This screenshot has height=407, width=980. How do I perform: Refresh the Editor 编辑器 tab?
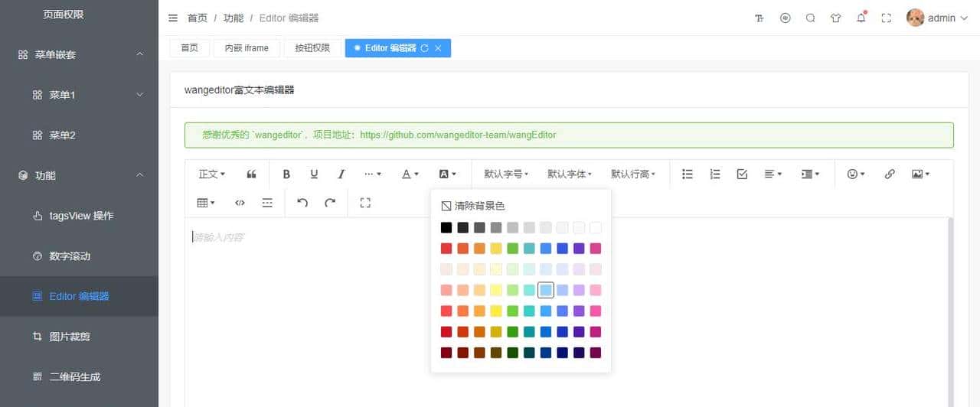click(424, 48)
